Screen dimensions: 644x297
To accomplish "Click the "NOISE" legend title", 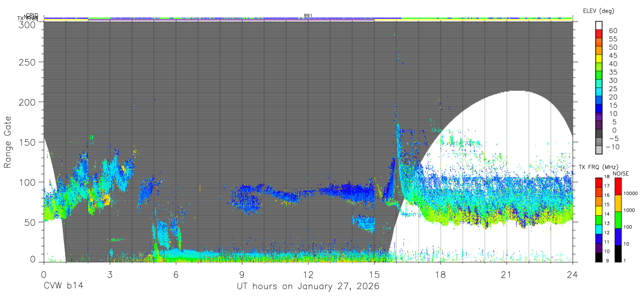I will point(621,173).
